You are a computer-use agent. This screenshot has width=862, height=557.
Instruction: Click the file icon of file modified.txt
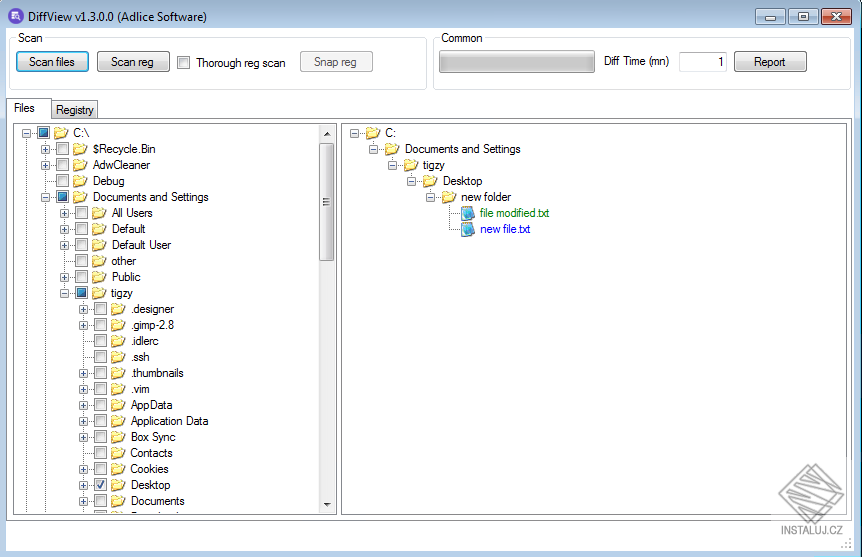pyautogui.click(x=468, y=213)
